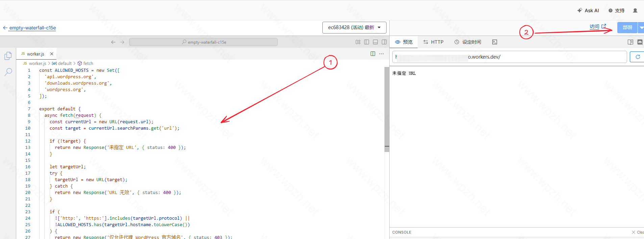
Task: Close the worker.js tab
Action: [52, 54]
